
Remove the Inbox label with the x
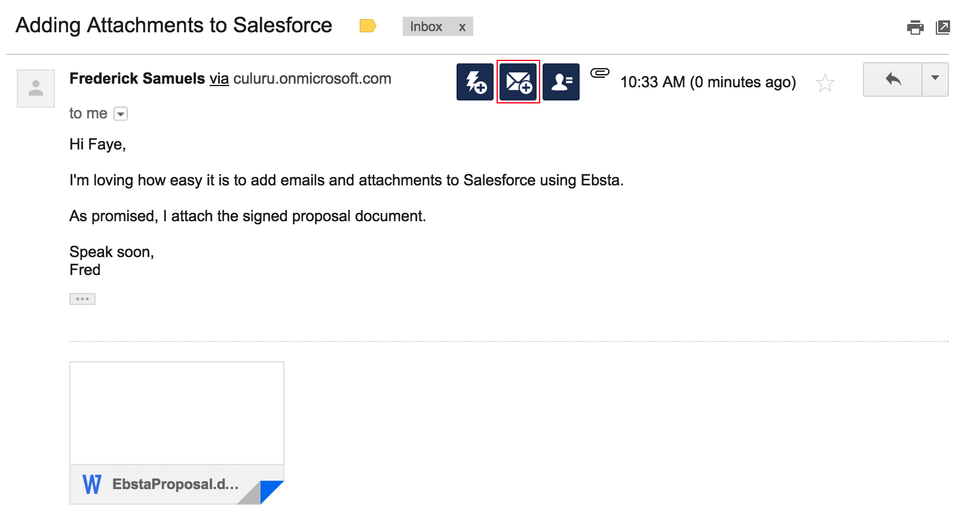[x=462, y=27]
